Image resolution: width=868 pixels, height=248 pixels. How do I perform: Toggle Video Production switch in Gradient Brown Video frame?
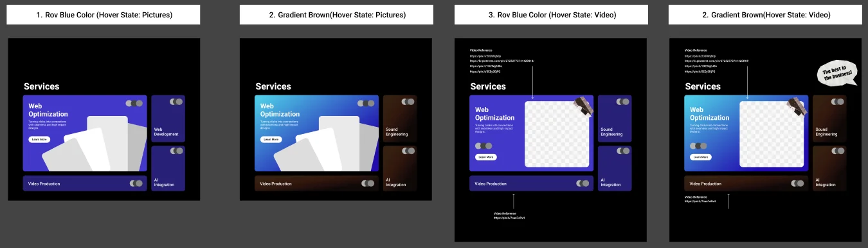coord(797,184)
